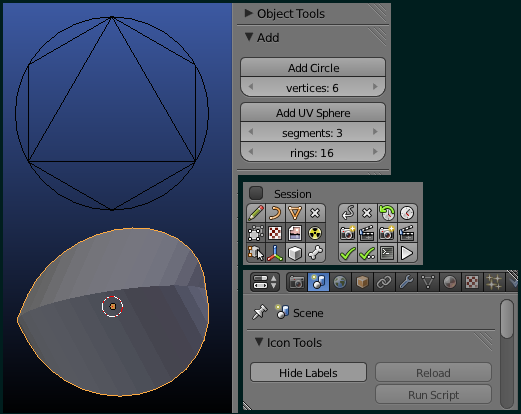This screenshot has width=521, height=414.
Task: Click the Hide Labels button
Action: (308, 372)
